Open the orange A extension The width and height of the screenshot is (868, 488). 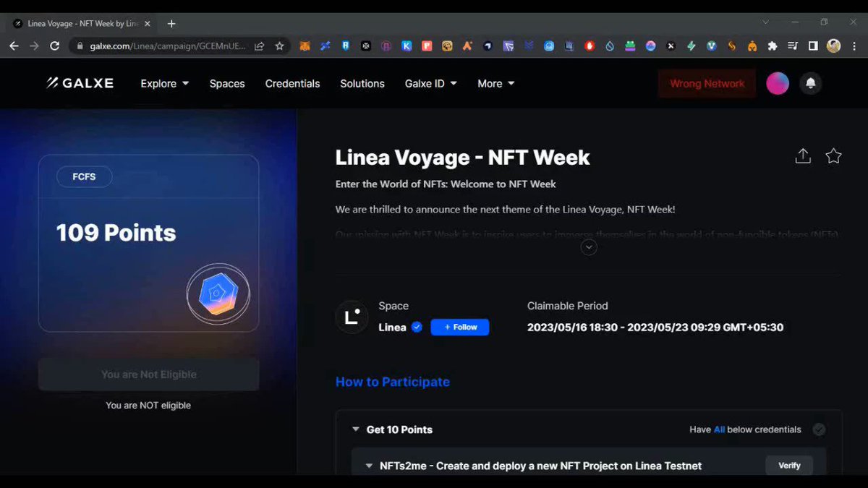[468, 46]
